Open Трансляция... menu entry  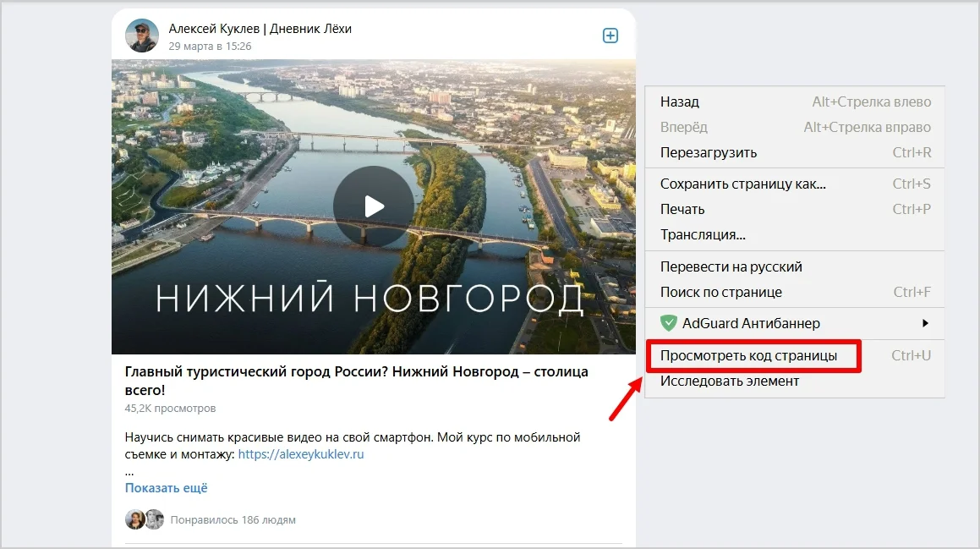[x=703, y=234]
